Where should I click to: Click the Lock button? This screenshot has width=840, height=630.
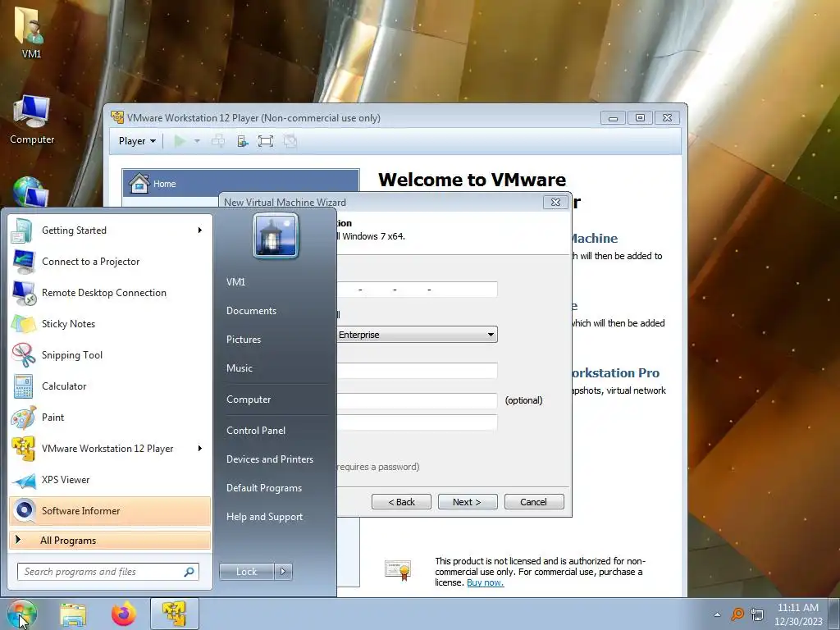246,572
